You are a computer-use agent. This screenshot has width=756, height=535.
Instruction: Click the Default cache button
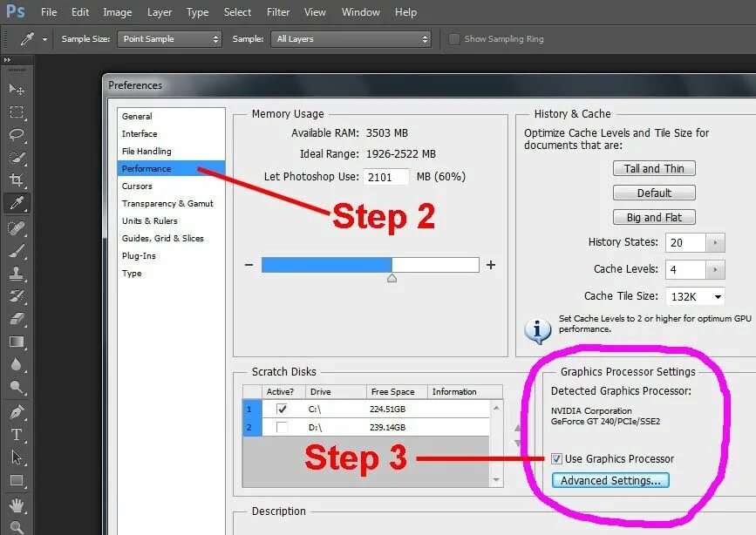(654, 193)
